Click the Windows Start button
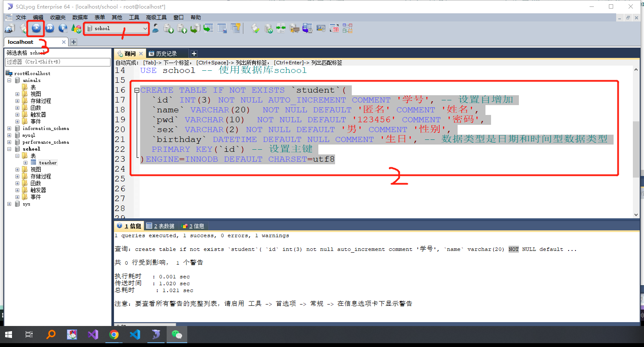This screenshot has height=347, width=644. (x=8, y=335)
